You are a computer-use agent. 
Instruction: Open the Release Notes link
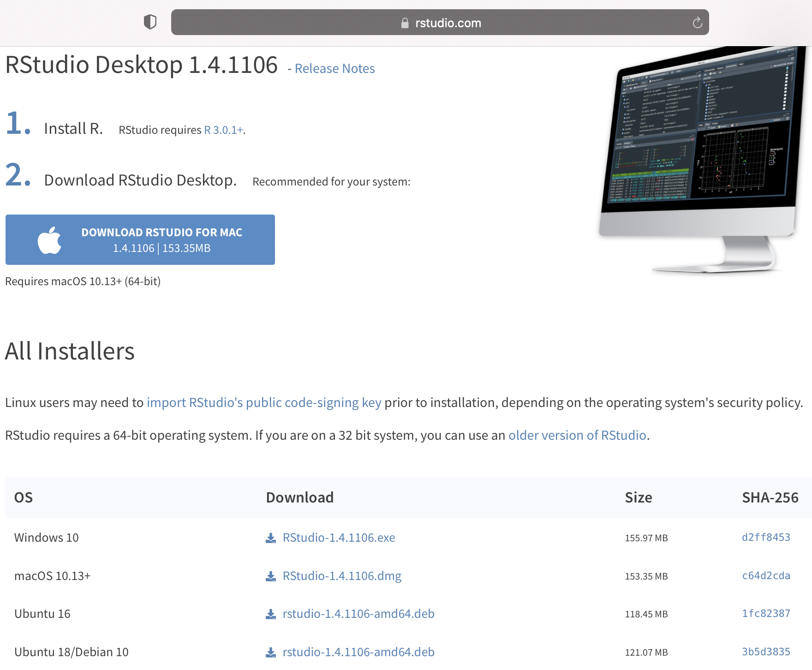click(334, 69)
